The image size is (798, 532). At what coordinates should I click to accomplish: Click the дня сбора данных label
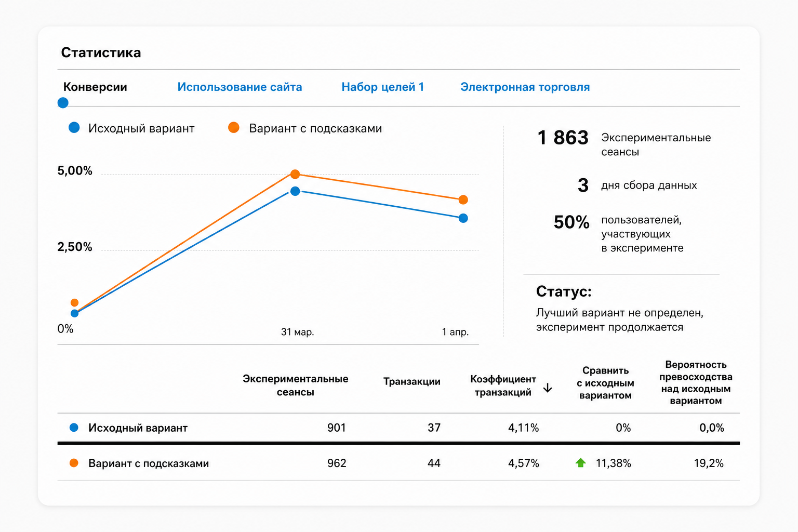(649, 185)
